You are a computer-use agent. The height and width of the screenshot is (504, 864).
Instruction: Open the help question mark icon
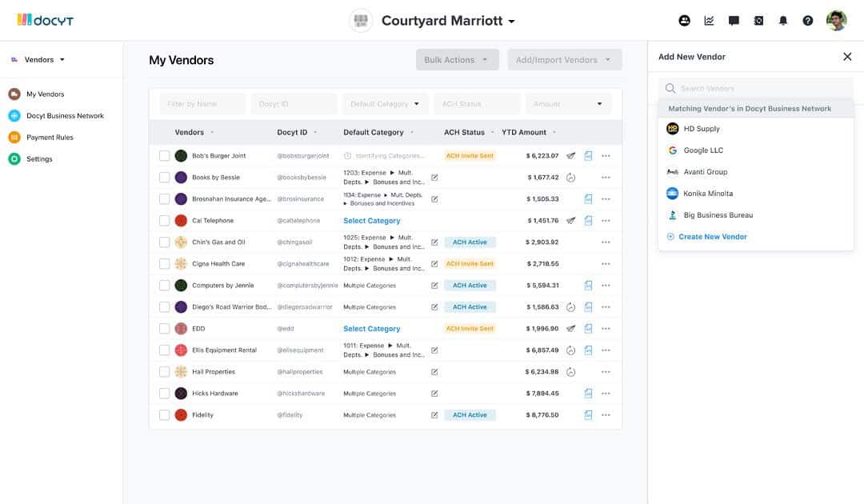(808, 21)
